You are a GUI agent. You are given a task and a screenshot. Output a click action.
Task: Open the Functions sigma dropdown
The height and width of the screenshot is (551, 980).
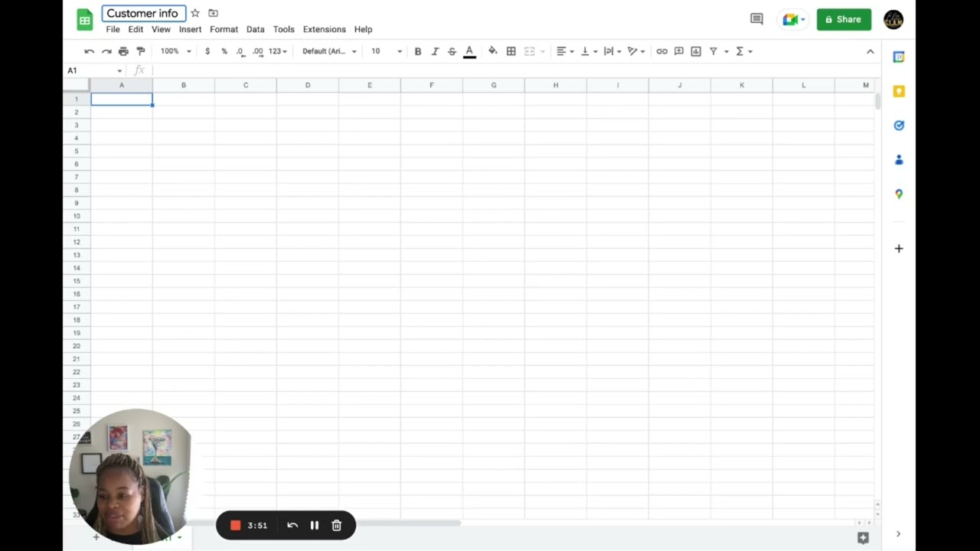pos(744,51)
